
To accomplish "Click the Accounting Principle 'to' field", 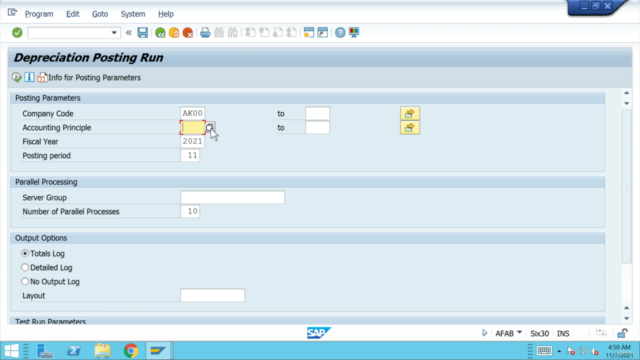I will point(317,127).
